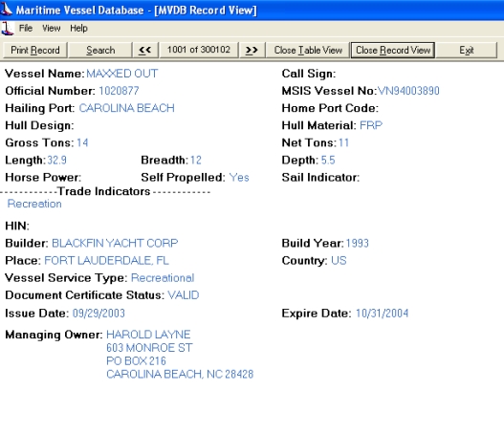Click the expire date 10/31/2004
Viewport: 504px width, 434px height.
click(382, 314)
